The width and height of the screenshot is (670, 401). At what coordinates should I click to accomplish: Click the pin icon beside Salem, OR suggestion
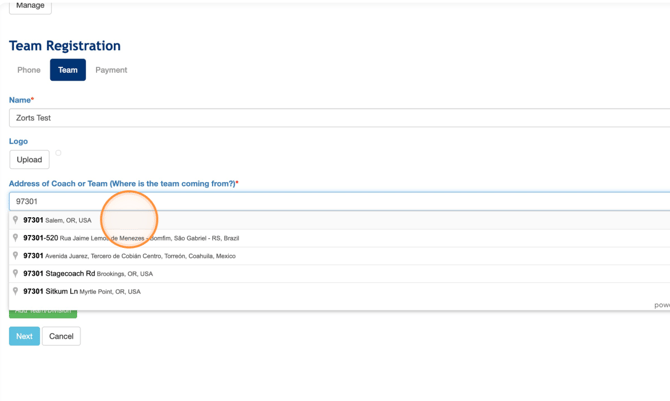pos(15,220)
